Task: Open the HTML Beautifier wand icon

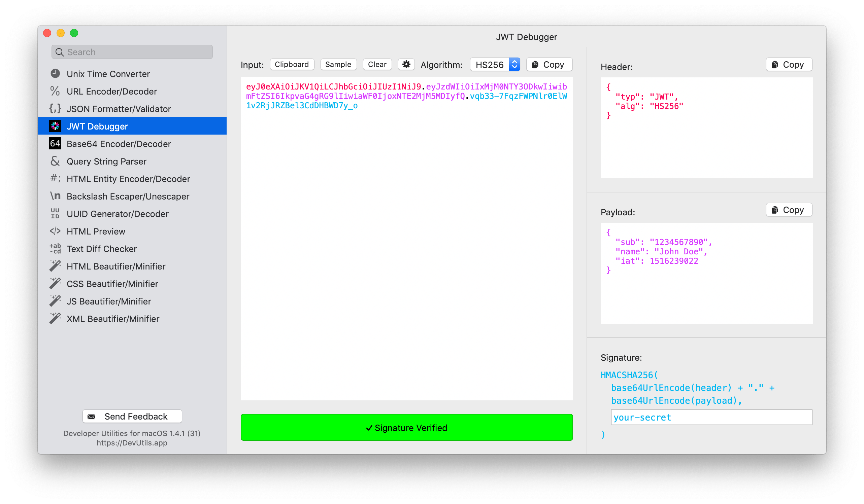Action: [x=55, y=266]
